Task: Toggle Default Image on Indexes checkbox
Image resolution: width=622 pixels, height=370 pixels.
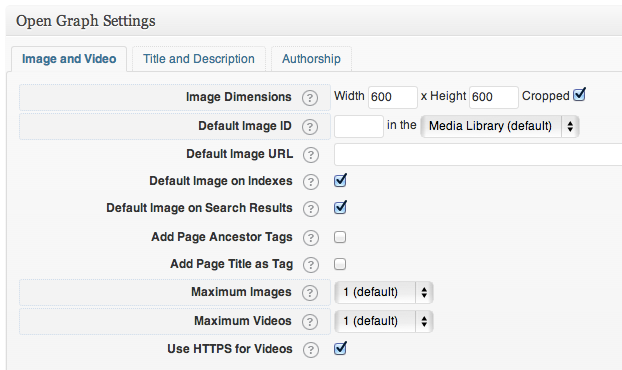Action: 340,180
